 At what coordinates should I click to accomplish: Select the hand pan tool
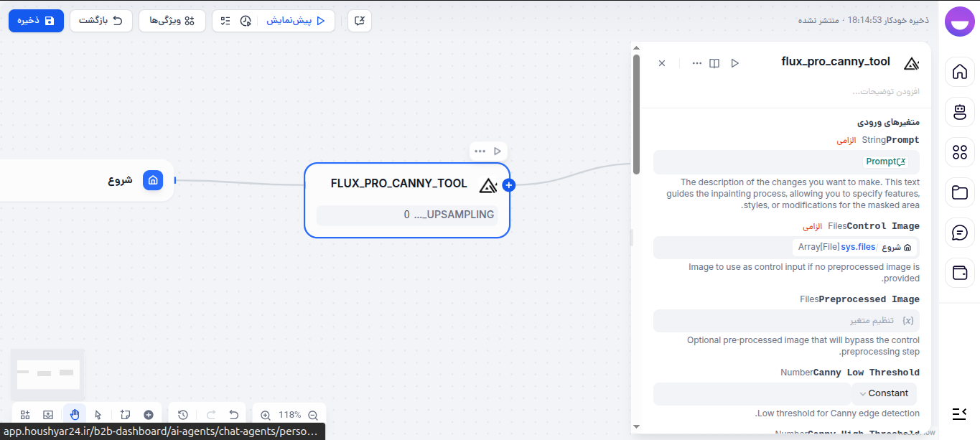point(74,414)
